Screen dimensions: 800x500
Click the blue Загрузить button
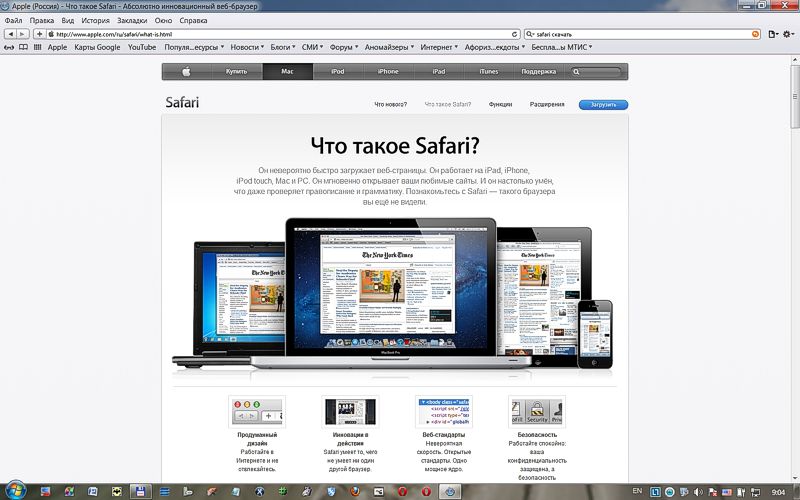pyautogui.click(x=603, y=105)
